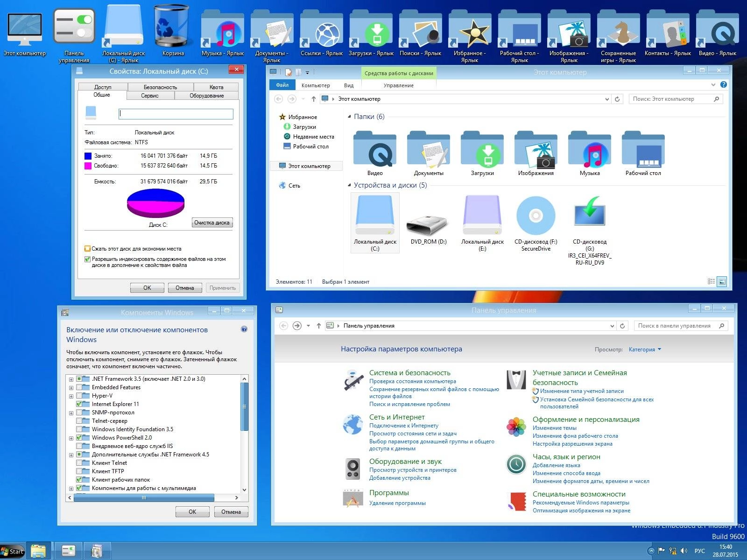The width and height of the screenshot is (747, 560).
Task: Open the Загрузки - Ярлык desktop shortcut
Action: [x=371, y=34]
